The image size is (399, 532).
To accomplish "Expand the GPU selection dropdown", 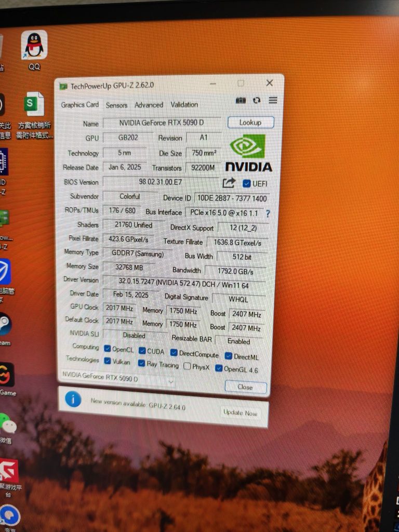I will (x=171, y=381).
